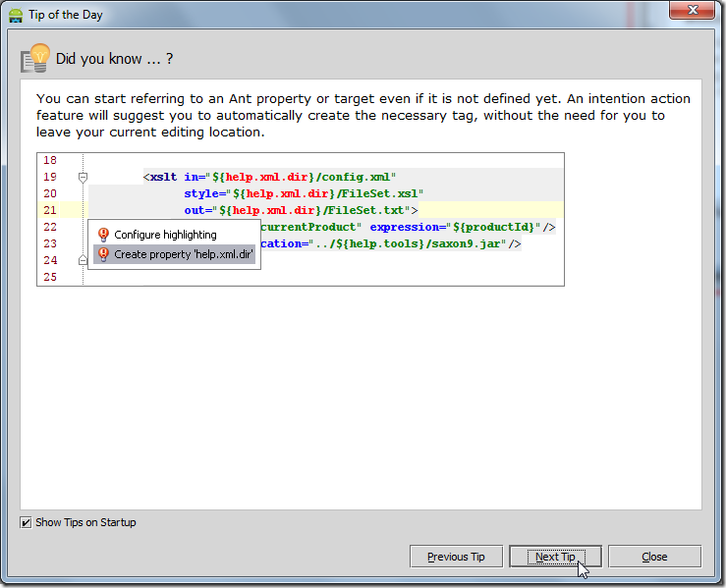Click the Android icon in title bar
Screen dimensions: 726x588
coord(16,16)
